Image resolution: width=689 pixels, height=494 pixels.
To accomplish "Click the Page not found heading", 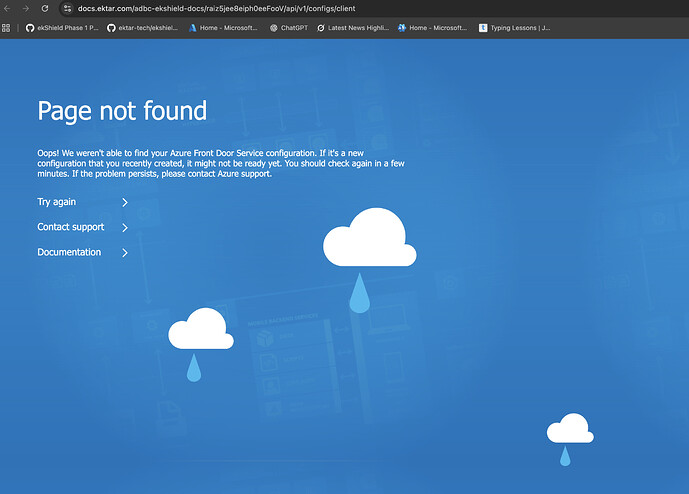I will click(x=122, y=110).
